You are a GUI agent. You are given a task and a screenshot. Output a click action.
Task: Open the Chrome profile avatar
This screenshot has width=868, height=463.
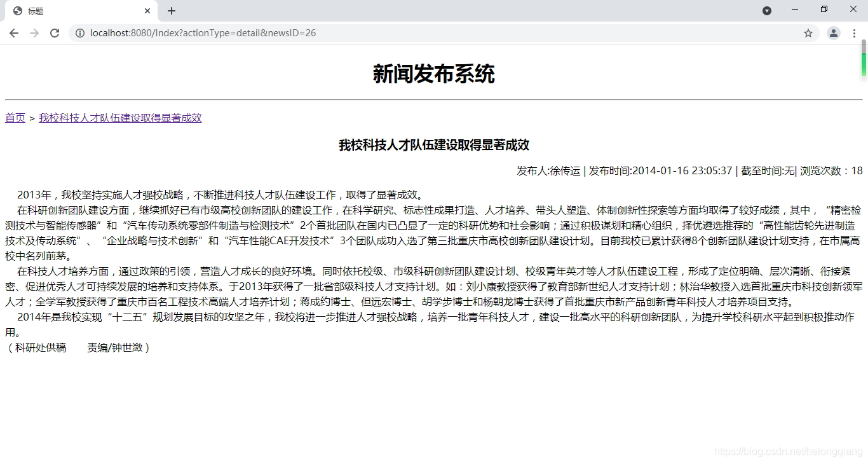(834, 33)
